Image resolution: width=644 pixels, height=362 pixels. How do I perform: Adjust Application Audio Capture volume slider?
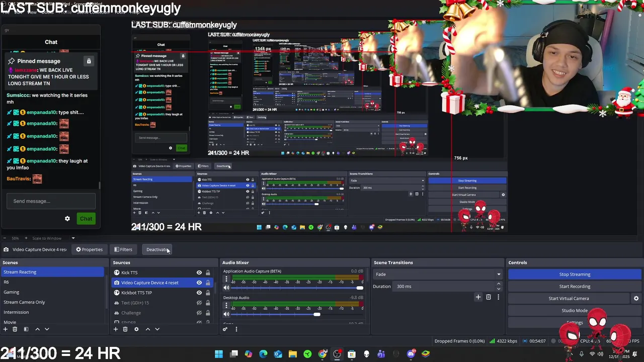pyautogui.click(x=297, y=288)
